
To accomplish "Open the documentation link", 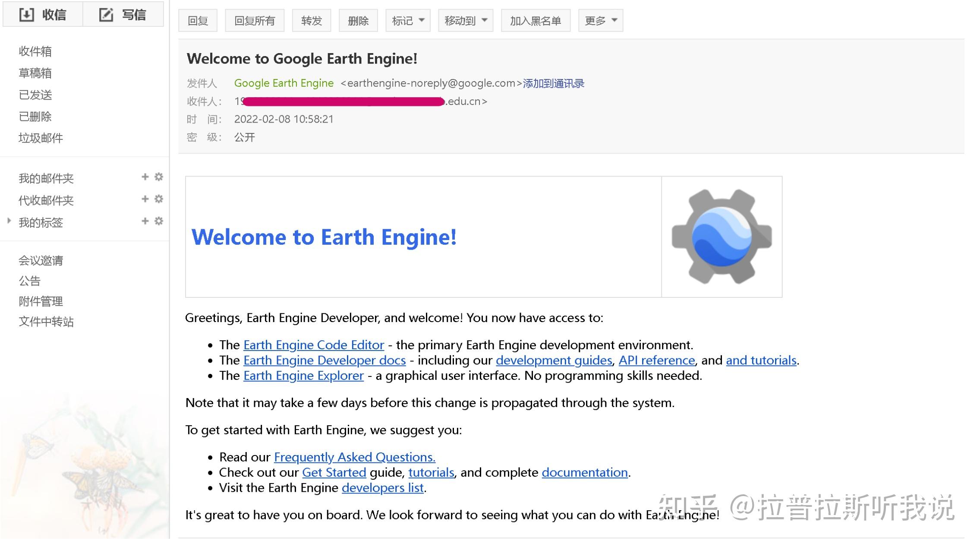I will (x=585, y=472).
